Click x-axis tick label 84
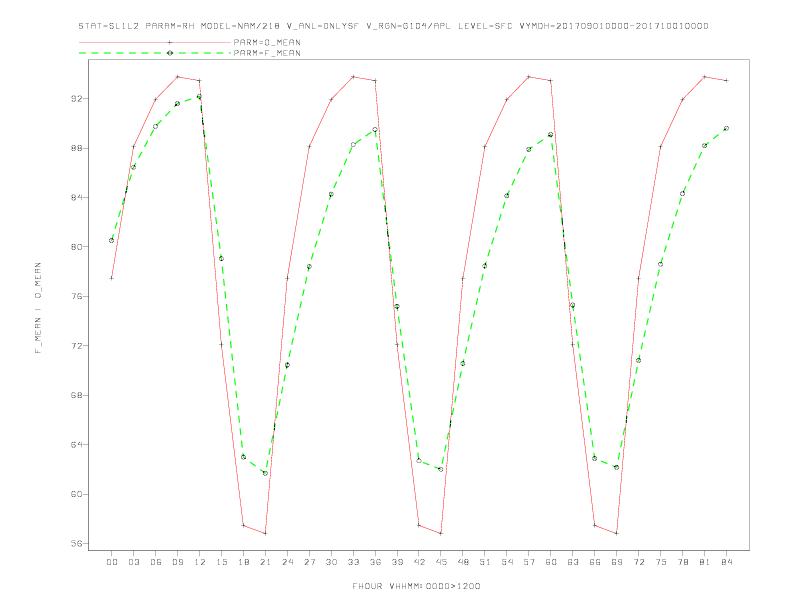The width and height of the screenshot is (792, 612). tap(727, 562)
